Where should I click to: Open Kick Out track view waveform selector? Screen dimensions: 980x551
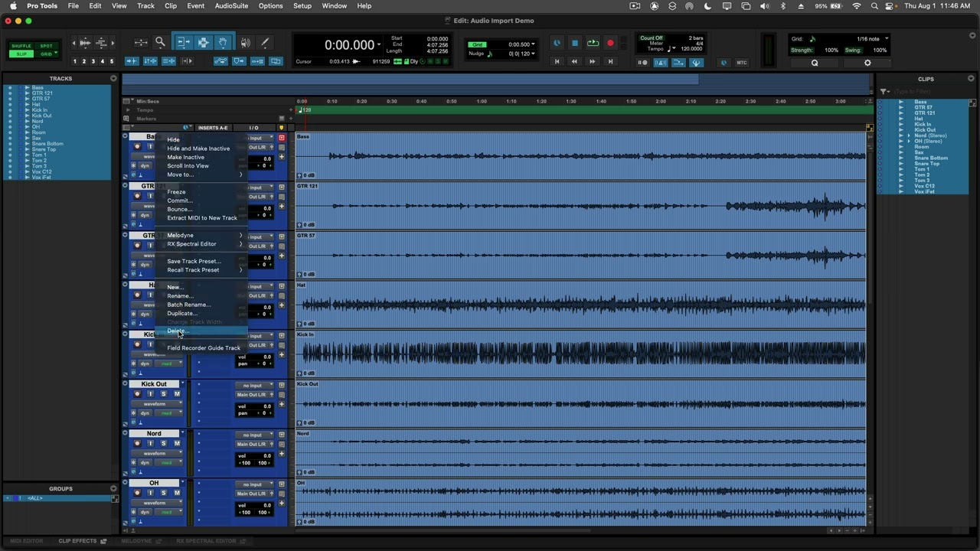coord(158,404)
